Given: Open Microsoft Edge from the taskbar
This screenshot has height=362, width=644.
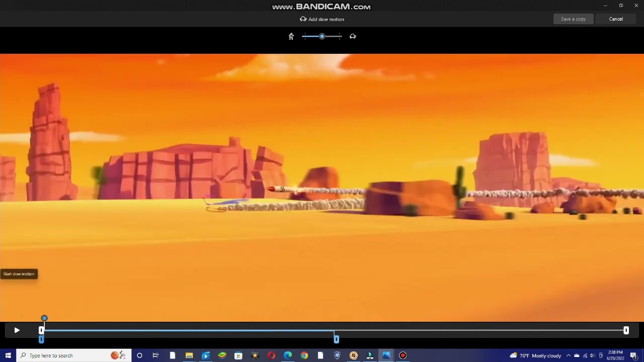Looking at the screenshot, I should coord(288,355).
